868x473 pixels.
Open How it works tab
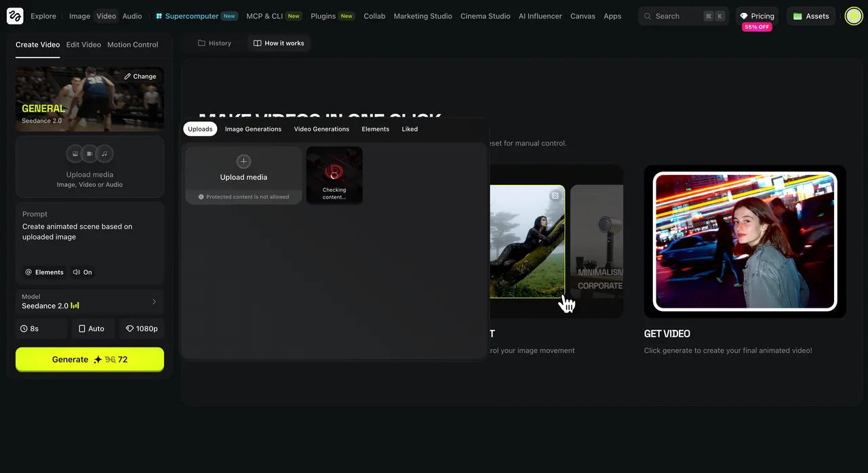(x=279, y=43)
